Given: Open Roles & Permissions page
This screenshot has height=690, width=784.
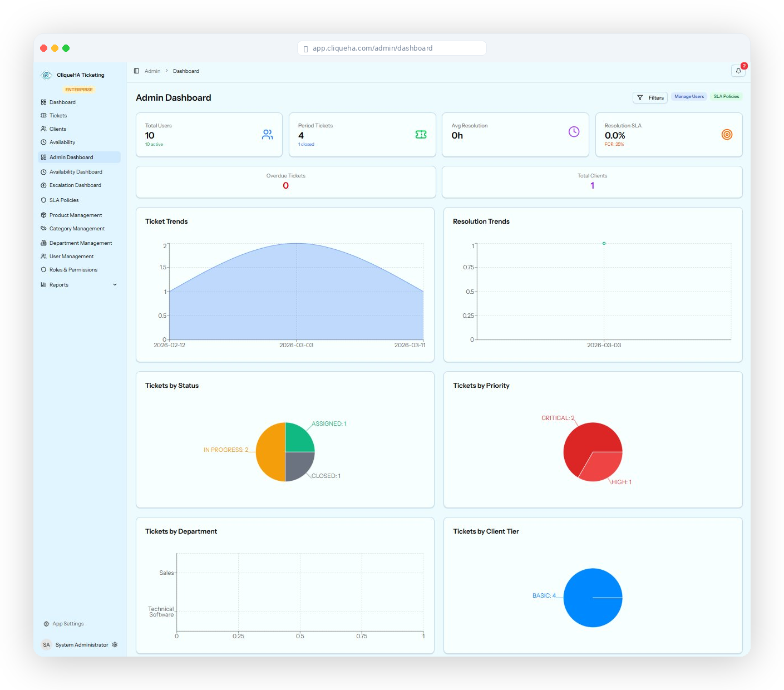Looking at the screenshot, I should (73, 270).
